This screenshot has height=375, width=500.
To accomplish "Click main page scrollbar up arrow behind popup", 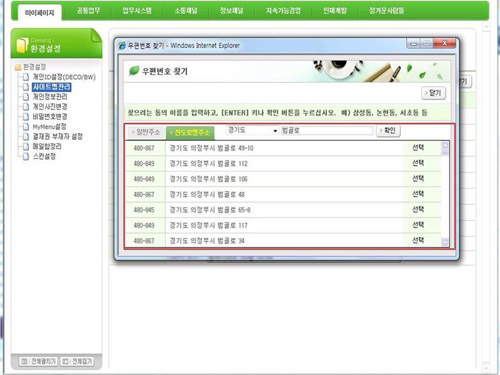I will point(486,26).
